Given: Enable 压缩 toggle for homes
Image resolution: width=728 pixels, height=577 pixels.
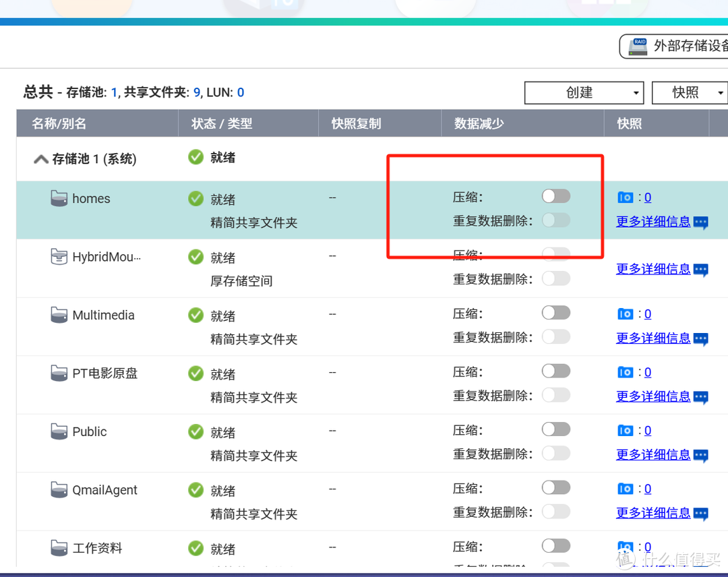Looking at the screenshot, I should (556, 195).
